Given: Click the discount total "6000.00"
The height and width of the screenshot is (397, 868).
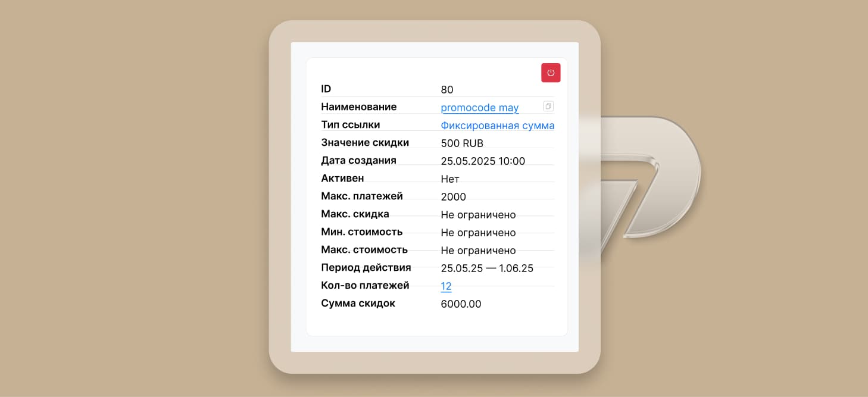Looking at the screenshot, I should [461, 304].
